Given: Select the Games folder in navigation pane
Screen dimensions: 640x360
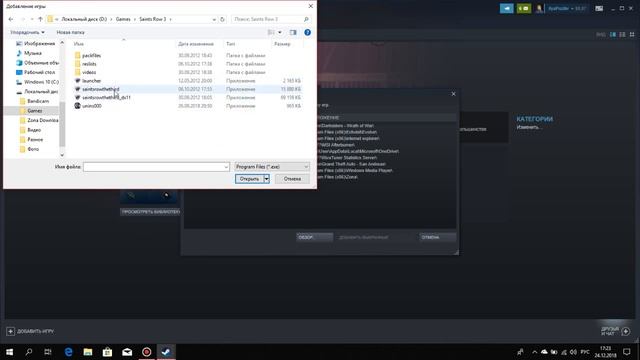Looking at the screenshot, I should 34,111.
